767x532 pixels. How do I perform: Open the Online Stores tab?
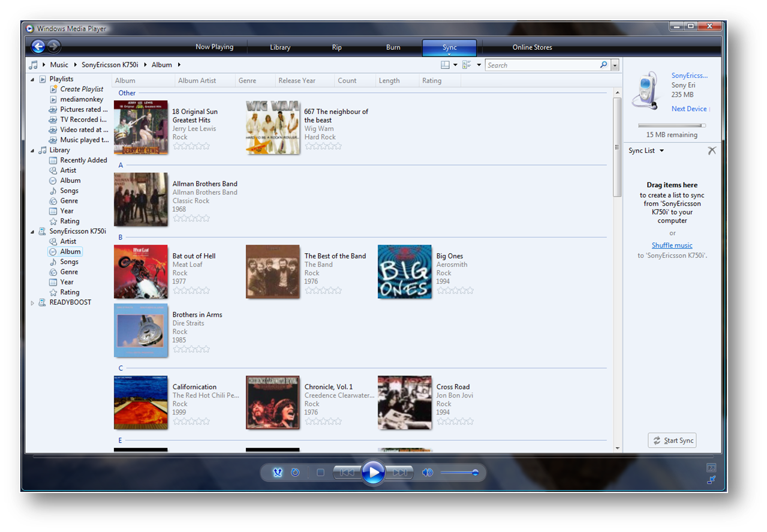(532, 47)
